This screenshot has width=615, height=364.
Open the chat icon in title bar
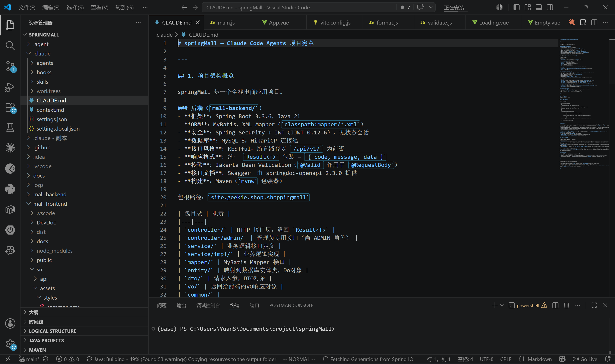pos(420,7)
